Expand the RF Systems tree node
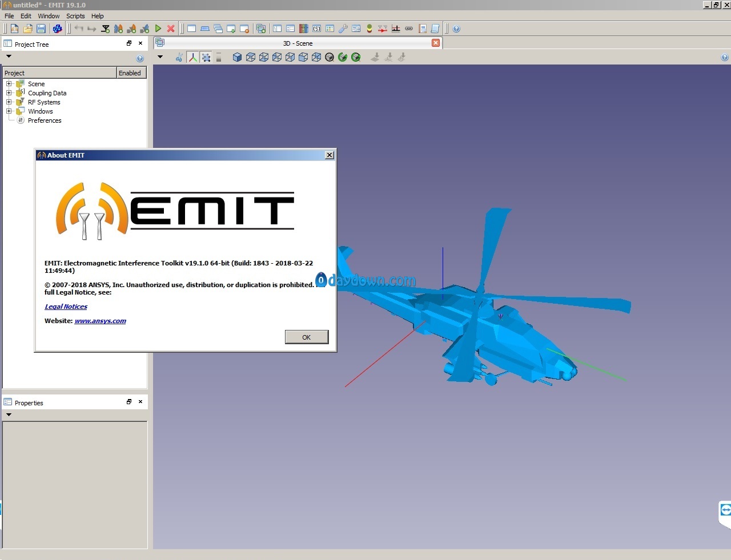 point(9,102)
